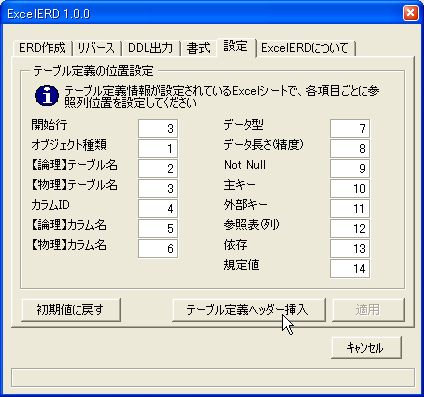Screen dimensions: 424x397
Task: Click the 開始行 label text
Action: tap(49, 125)
